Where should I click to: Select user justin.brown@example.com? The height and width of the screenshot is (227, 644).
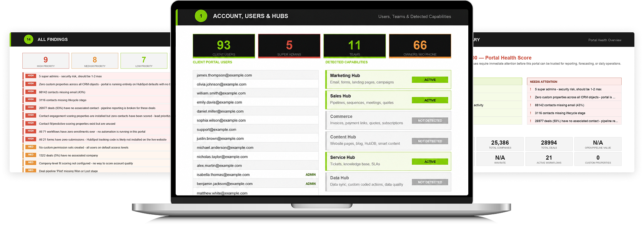256,138
